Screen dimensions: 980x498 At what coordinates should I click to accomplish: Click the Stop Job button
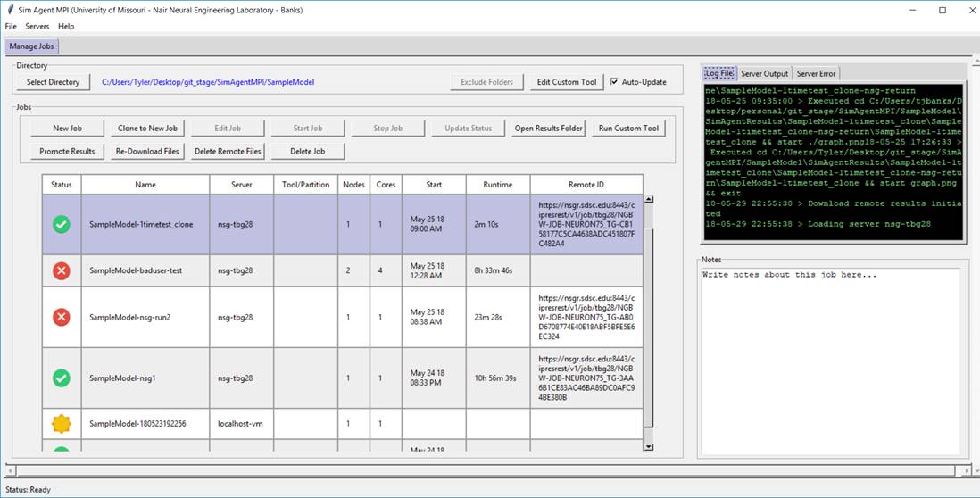[x=387, y=129]
